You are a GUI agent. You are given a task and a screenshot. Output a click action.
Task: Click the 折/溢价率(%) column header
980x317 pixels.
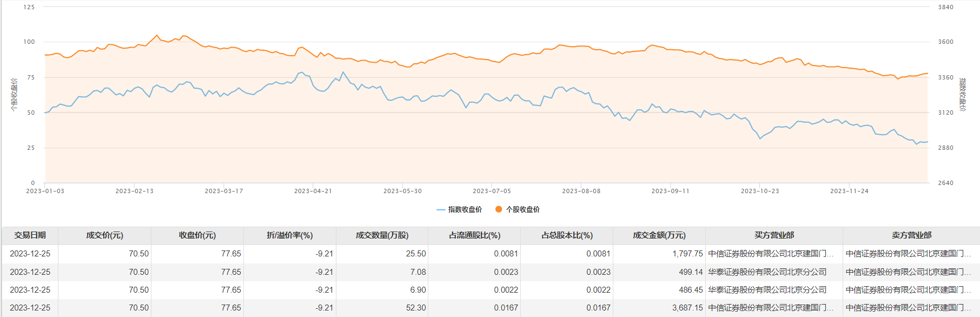click(290, 235)
